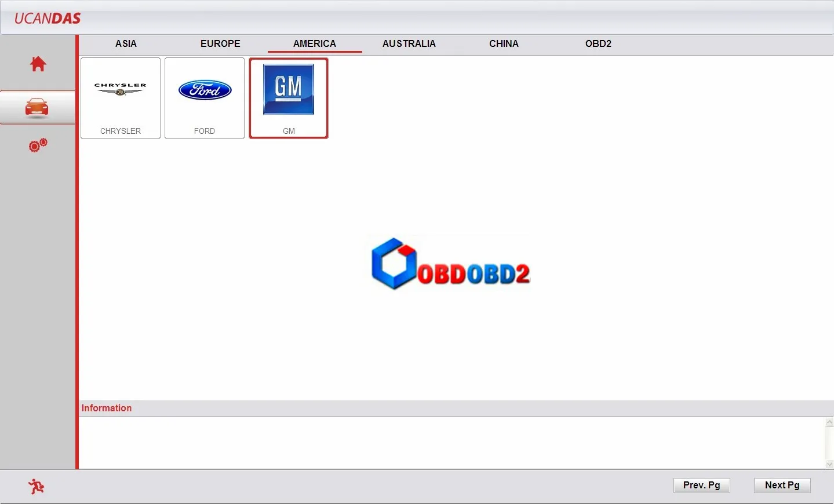The image size is (834, 504).
Task: Click the Next Pg button
Action: (782, 485)
